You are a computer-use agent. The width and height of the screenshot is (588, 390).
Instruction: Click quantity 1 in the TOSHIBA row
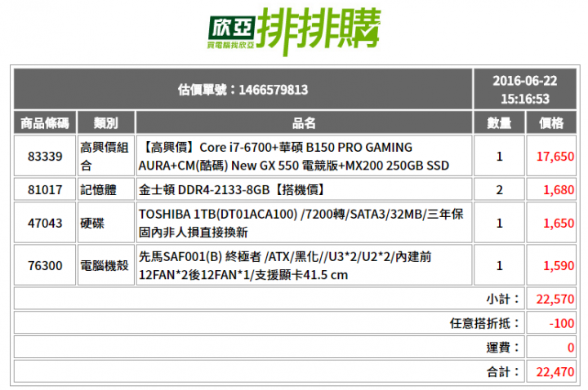[499, 223]
